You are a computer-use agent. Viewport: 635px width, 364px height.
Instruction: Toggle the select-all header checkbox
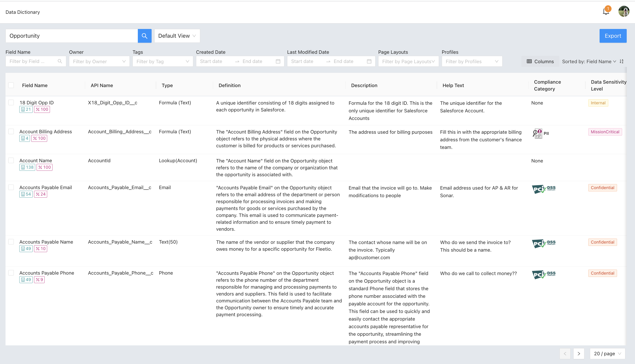pyautogui.click(x=11, y=85)
